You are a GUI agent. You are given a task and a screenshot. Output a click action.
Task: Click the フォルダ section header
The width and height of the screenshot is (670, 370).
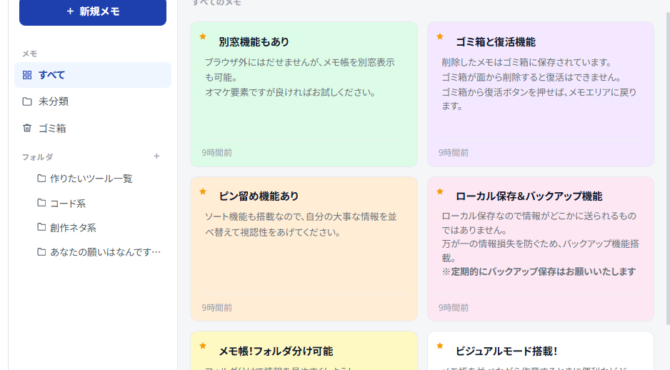38,157
